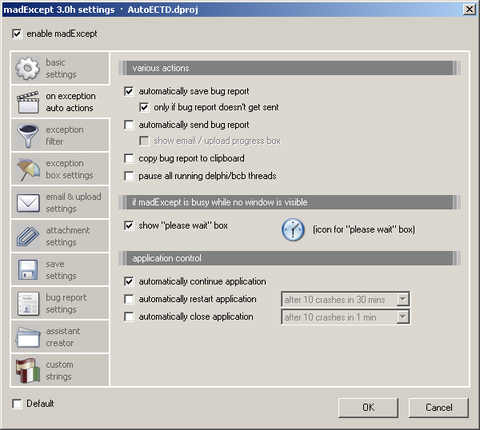This screenshot has width=480, height=430.
Task: Check copy bug report to clipboard
Action: (x=129, y=158)
